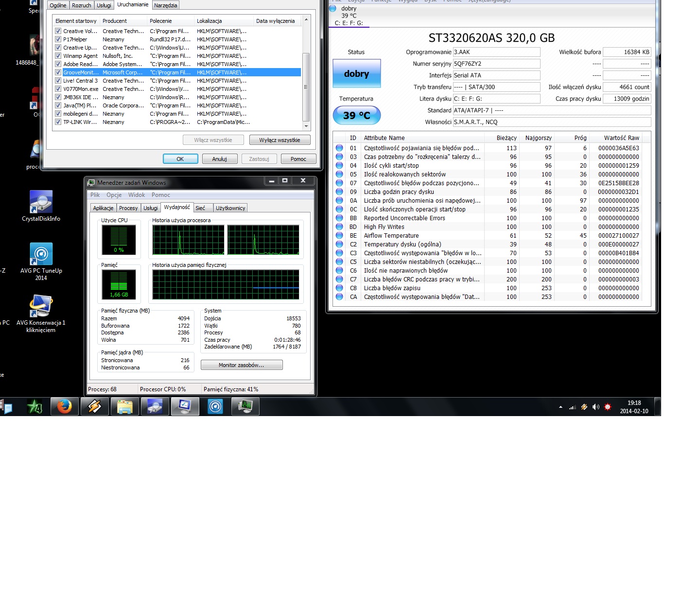The width and height of the screenshot is (700, 611).
Task: Click OK in System Configuration
Action: click(x=180, y=159)
